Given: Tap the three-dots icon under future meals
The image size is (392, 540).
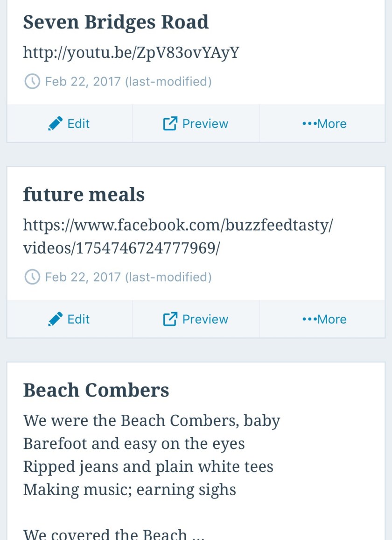Looking at the screenshot, I should point(309,320).
